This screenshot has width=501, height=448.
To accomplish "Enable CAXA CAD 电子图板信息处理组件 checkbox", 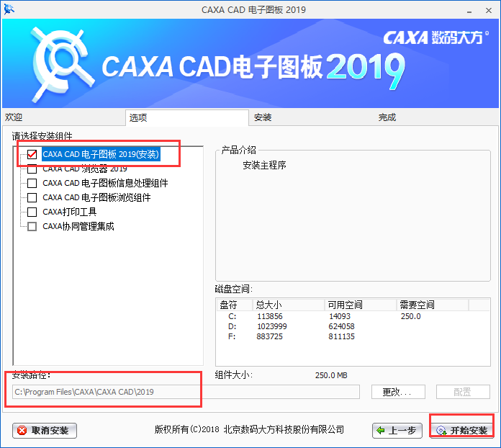I will [32, 183].
